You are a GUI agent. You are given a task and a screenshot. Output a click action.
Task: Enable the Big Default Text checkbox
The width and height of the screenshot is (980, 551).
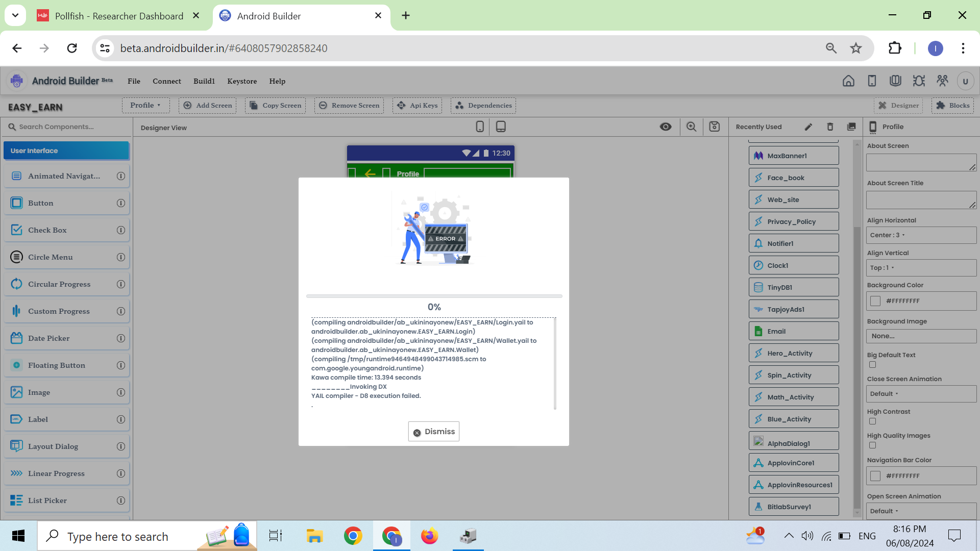click(x=872, y=365)
